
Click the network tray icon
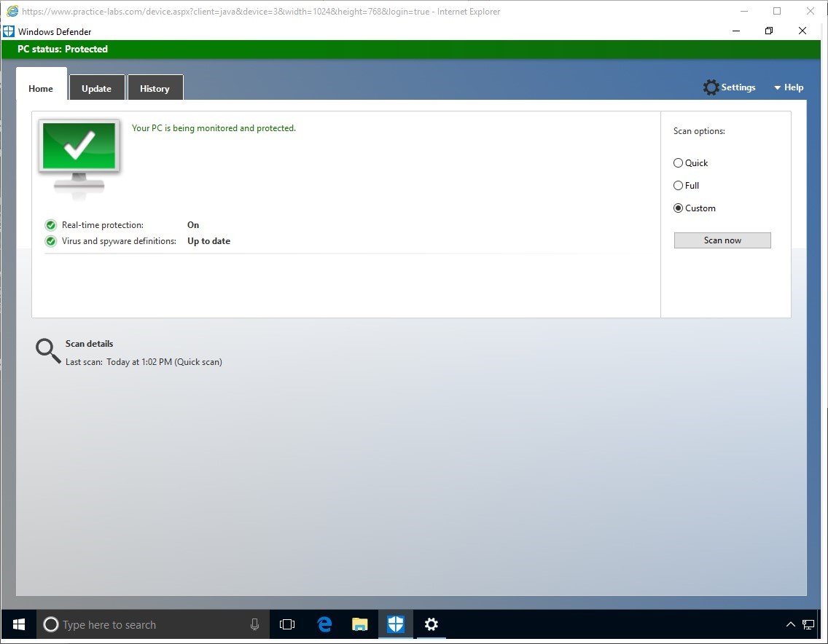(x=808, y=624)
